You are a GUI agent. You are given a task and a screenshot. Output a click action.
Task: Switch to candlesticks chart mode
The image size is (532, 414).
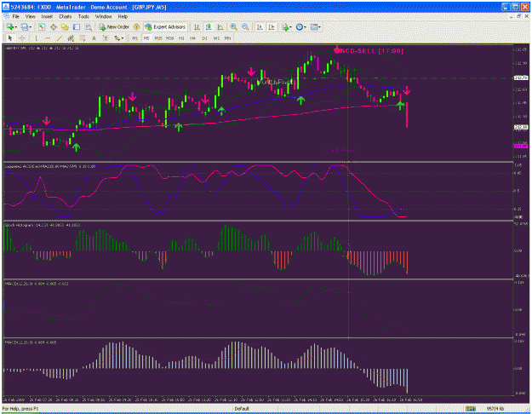point(209,26)
